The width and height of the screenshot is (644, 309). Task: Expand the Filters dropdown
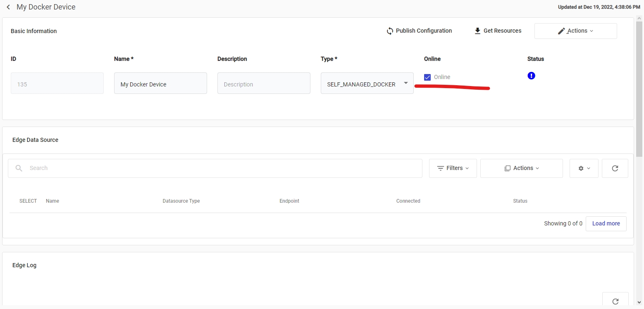[x=453, y=168]
